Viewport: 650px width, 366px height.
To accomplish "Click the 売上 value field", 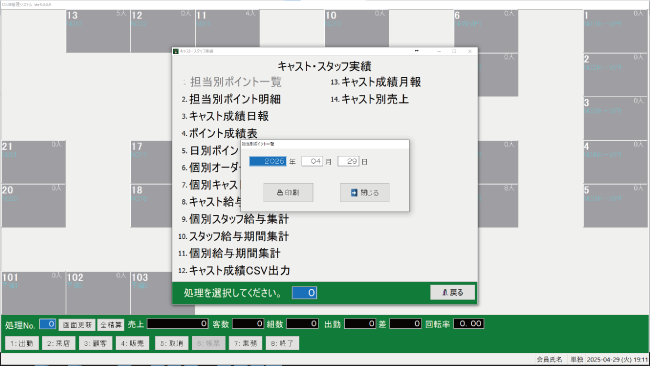I will (178, 324).
